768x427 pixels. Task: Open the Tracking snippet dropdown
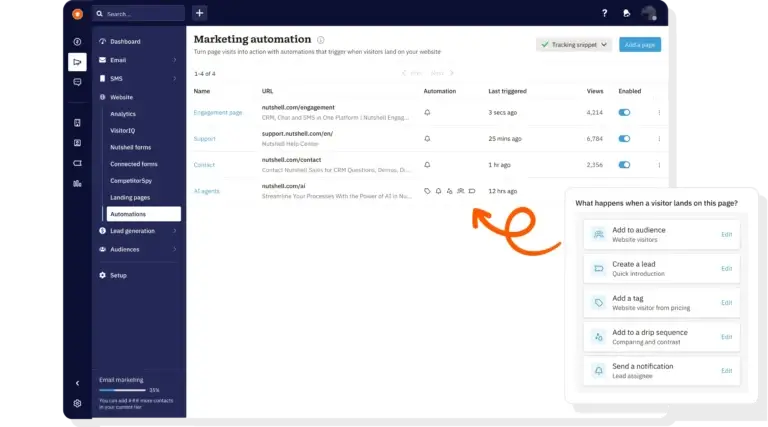click(574, 45)
